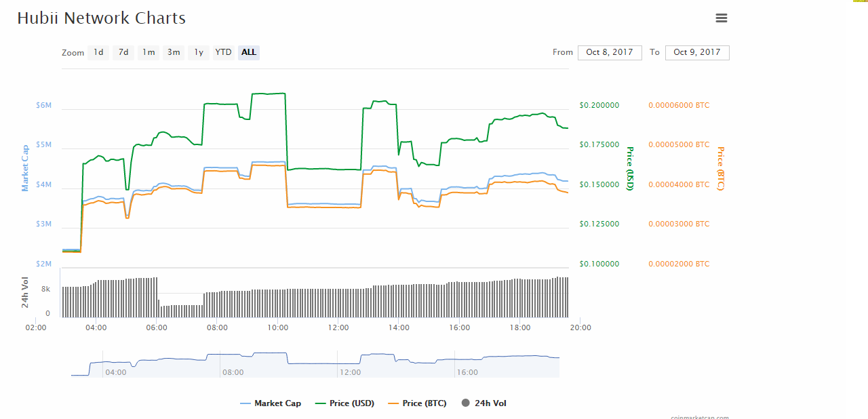Click the 24h Vol axis title
The height and width of the screenshot is (419, 868).
tap(26, 292)
